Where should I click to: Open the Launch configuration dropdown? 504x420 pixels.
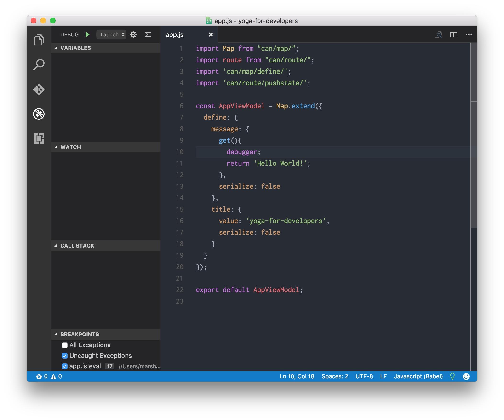pos(111,34)
